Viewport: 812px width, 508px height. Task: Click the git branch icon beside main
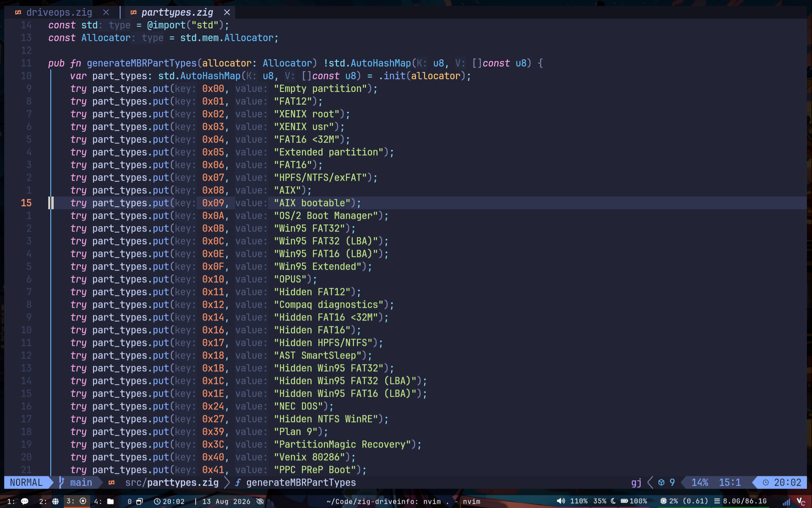61,483
